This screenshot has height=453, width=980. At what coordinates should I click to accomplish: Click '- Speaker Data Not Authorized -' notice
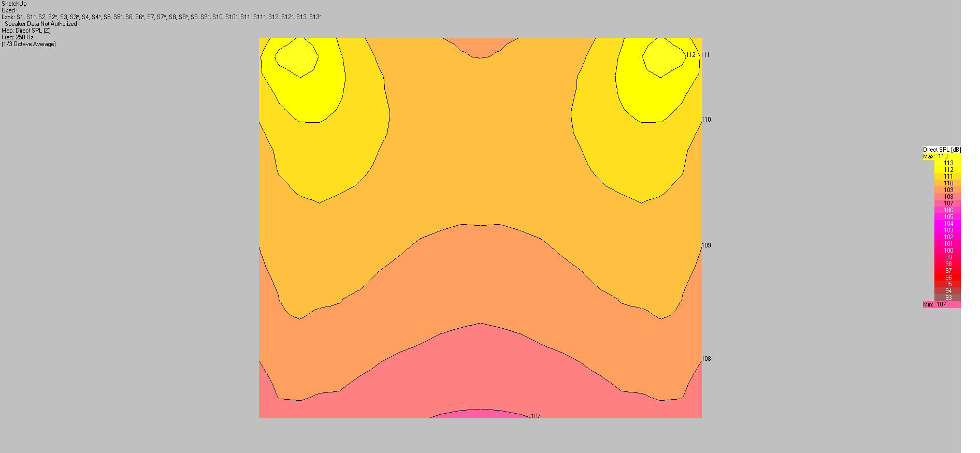click(x=41, y=24)
